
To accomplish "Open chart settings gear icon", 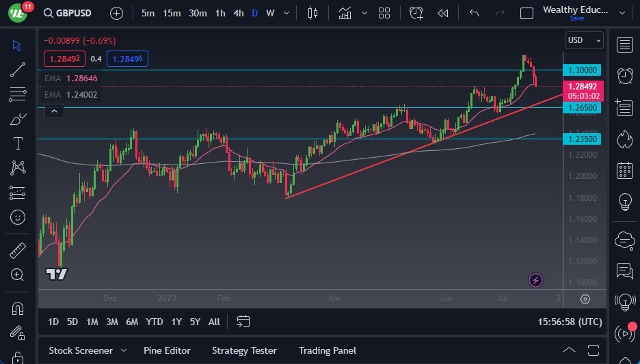I will click(585, 299).
